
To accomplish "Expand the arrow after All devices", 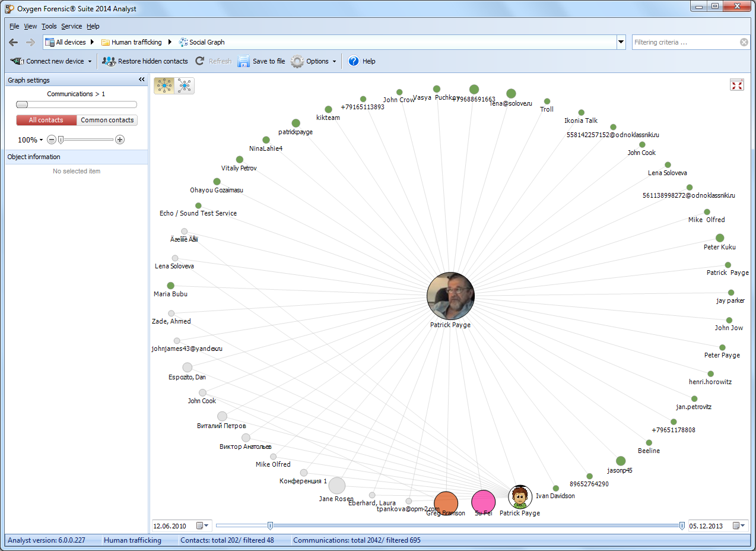I will click(93, 42).
